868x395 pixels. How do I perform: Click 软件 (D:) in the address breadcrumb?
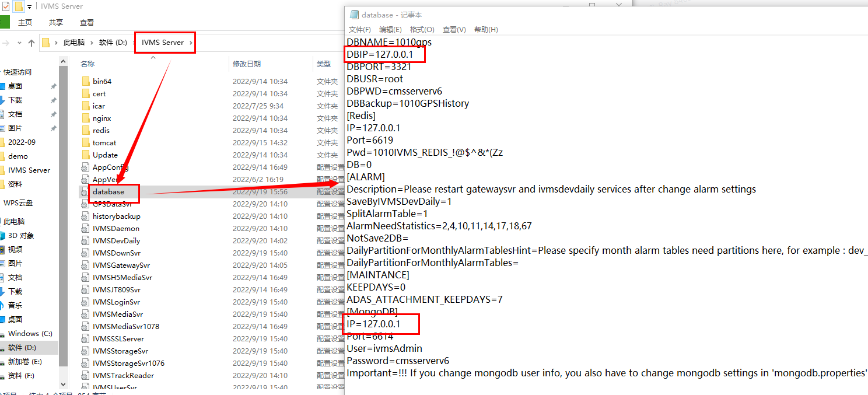tap(113, 43)
